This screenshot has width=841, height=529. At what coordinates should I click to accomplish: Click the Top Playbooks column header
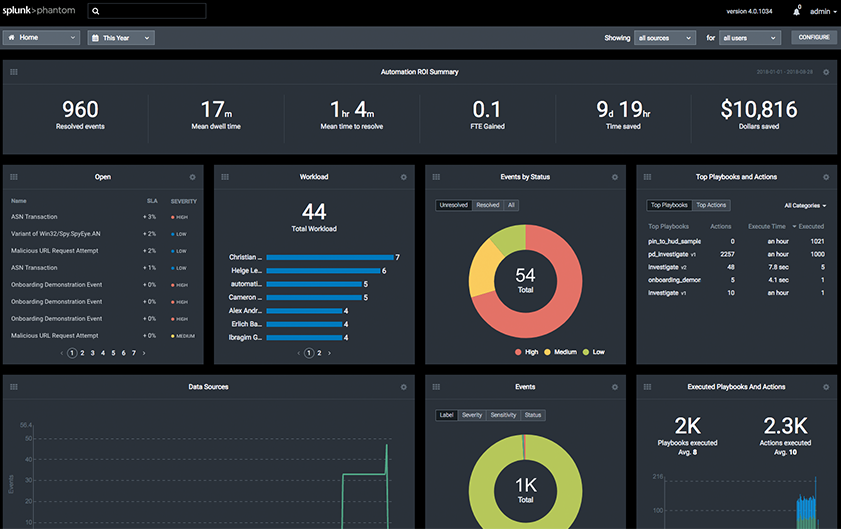[x=668, y=226]
